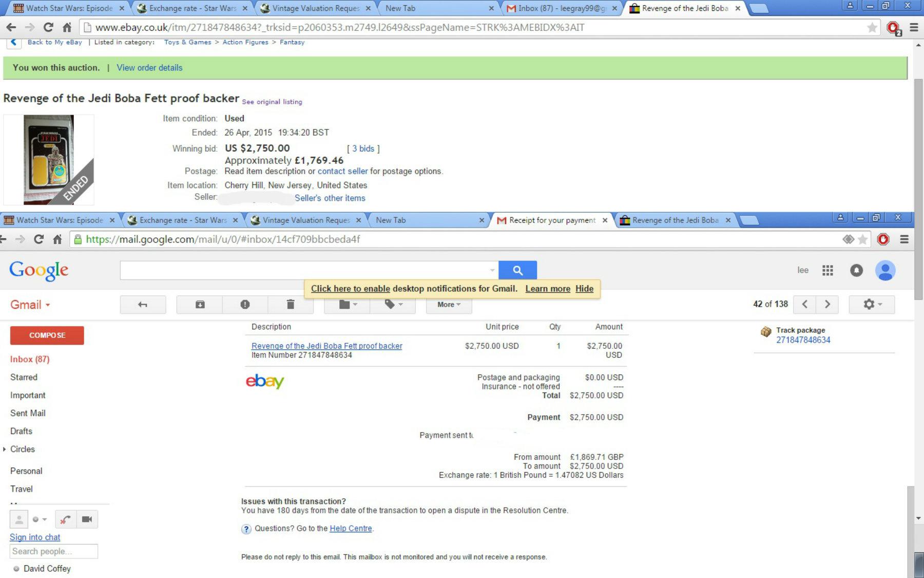The image size is (924, 578).
Task: Expand the search options arrow
Action: tap(492, 270)
